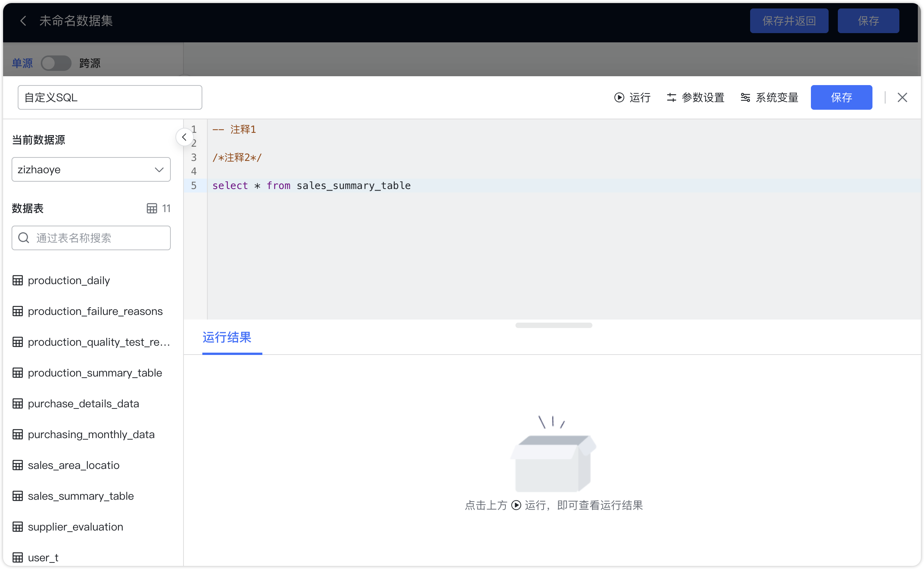The image size is (924, 569).
Task: Collapse the left data source panel
Action: click(184, 137)
